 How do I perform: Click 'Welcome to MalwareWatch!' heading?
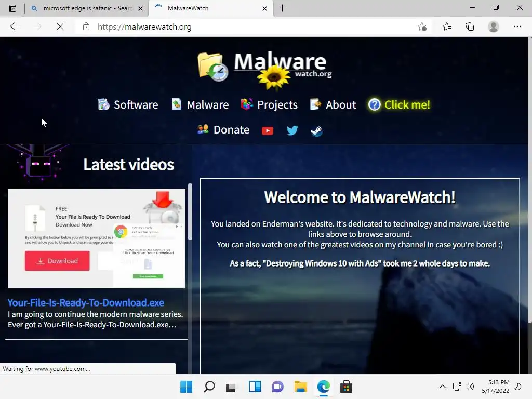[x=360, y=197]
